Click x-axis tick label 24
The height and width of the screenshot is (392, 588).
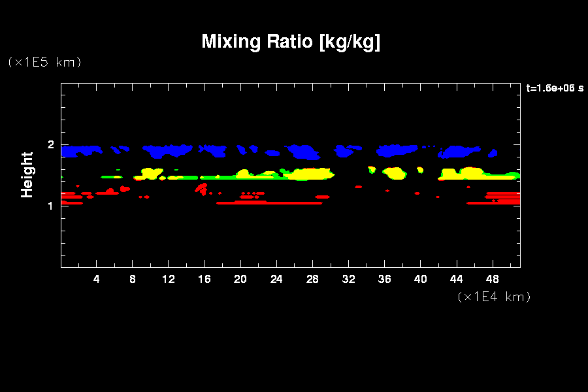[276, 279]
